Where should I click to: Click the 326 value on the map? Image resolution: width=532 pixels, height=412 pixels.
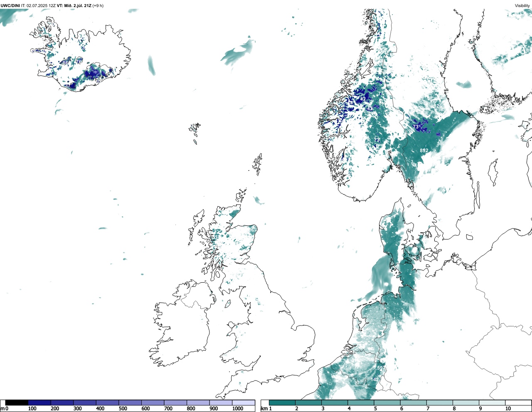click(438, 106)
